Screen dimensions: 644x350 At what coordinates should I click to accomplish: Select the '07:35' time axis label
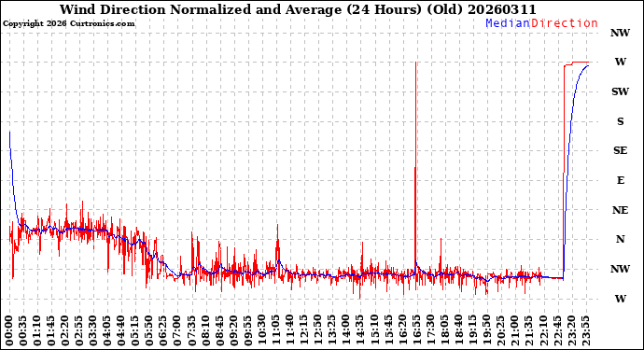[191, 330]
